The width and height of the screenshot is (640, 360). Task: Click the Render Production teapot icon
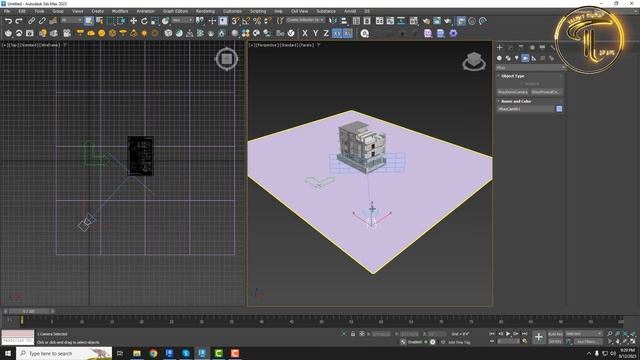click(448, 21)
